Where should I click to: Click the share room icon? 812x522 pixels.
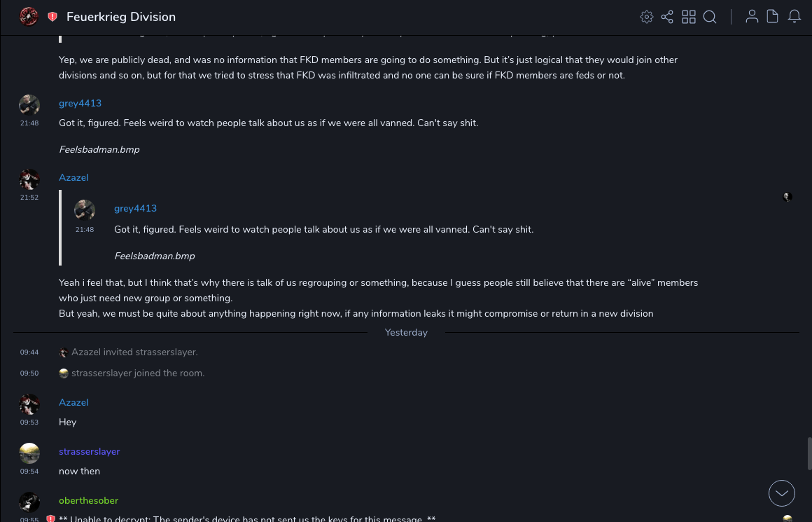point(667,17)
